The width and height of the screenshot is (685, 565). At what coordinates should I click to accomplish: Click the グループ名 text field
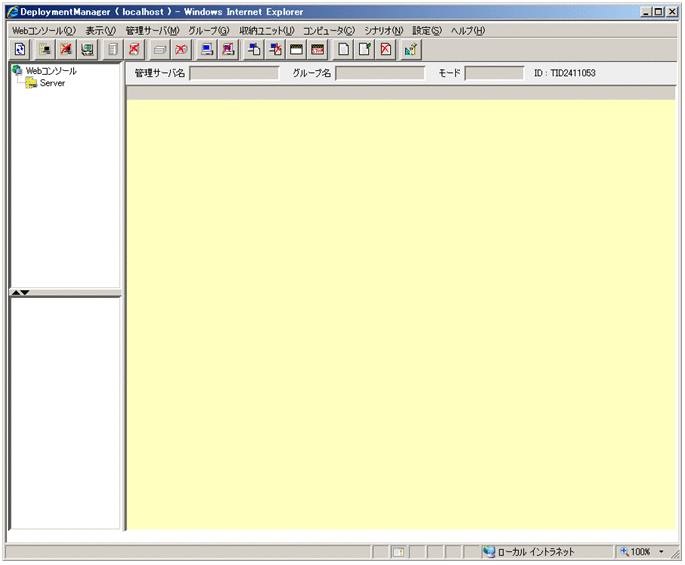pos(379,73)
